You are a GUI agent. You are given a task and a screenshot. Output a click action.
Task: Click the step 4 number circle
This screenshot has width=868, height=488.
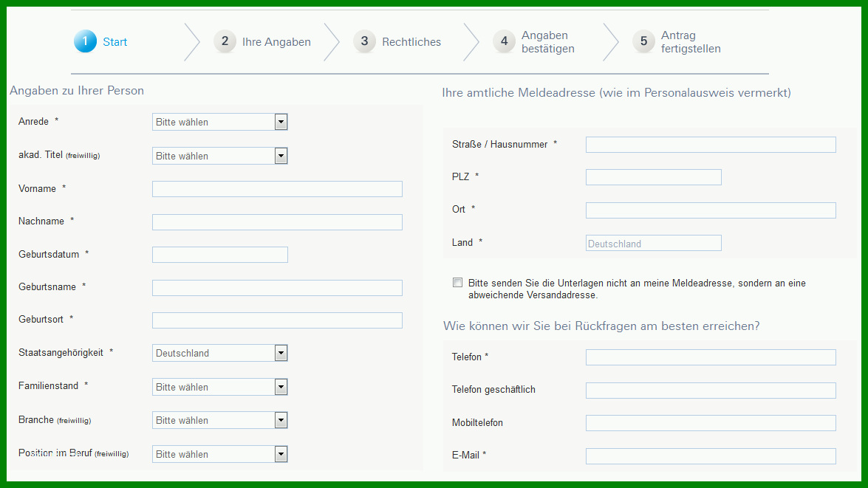pyautogui.click(x=504, y=41)
